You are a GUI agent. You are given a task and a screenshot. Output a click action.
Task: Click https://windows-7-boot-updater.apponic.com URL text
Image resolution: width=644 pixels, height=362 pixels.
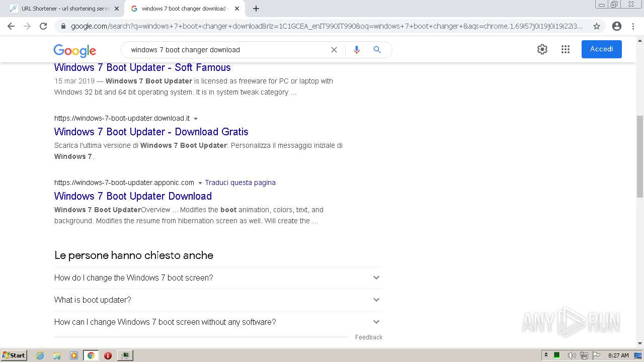click(124, 183)
